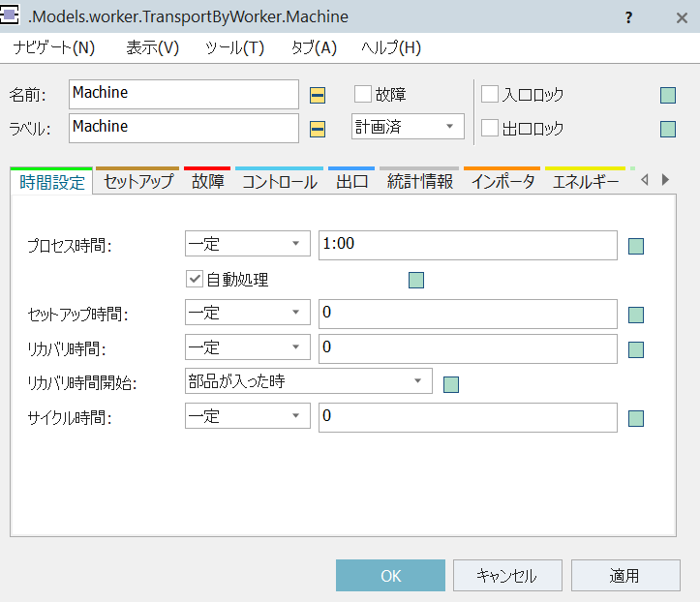
Task: Click the キャンセル button
Action: pos(507,575)
